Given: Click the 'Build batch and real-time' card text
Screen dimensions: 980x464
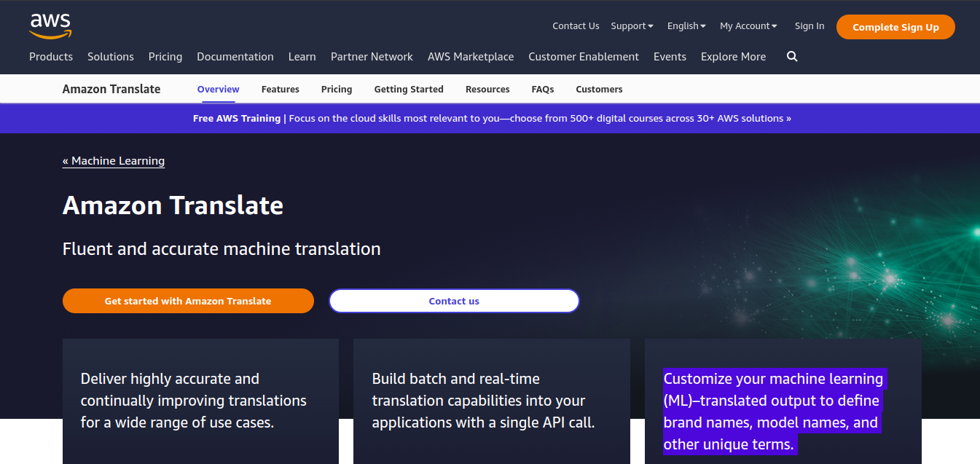Looking at the screenshot, I should pos(484,401).
